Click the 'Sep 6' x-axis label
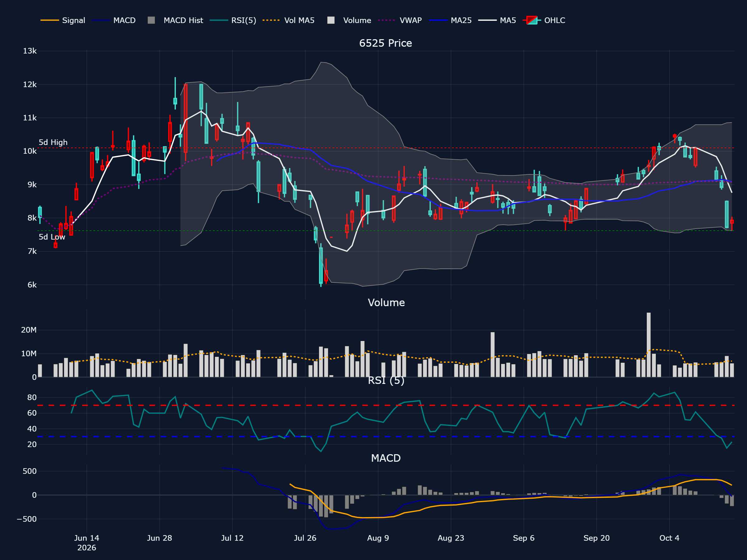This screenshot has width=747, height=560. click(x=524, y=538)
